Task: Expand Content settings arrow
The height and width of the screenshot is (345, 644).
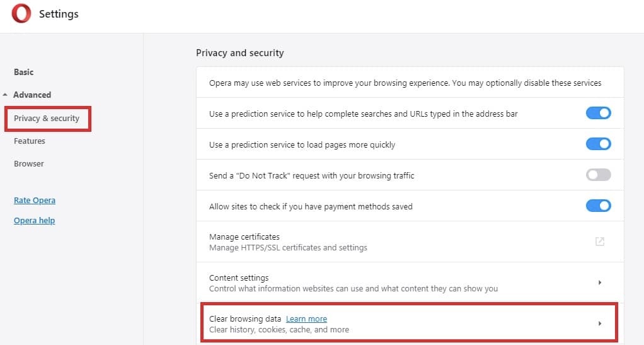Action: 599,283
